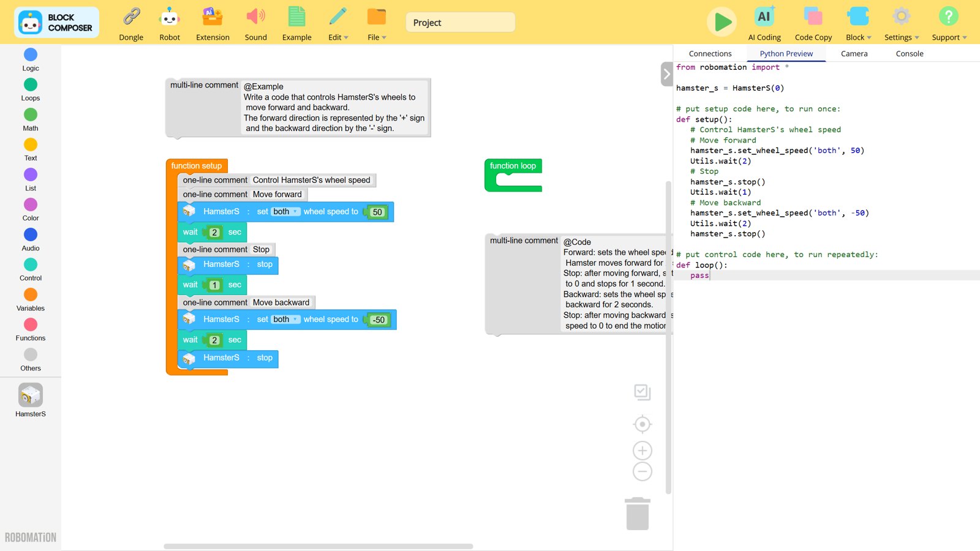The width and height of the screenshot is (980, 551).
Task: Select the Loops block category
Action: [x=31, y=89]
